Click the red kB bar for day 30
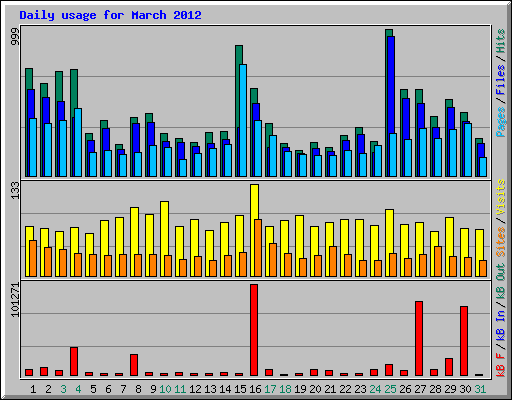The height and width of the screenshot is (400, 512). pyautogui.click(x=464, y=341)
